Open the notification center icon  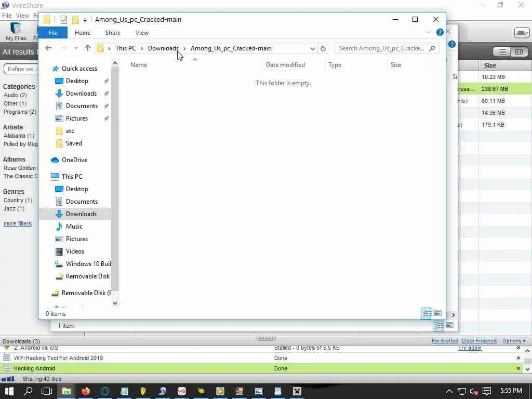tap(487, 392)
